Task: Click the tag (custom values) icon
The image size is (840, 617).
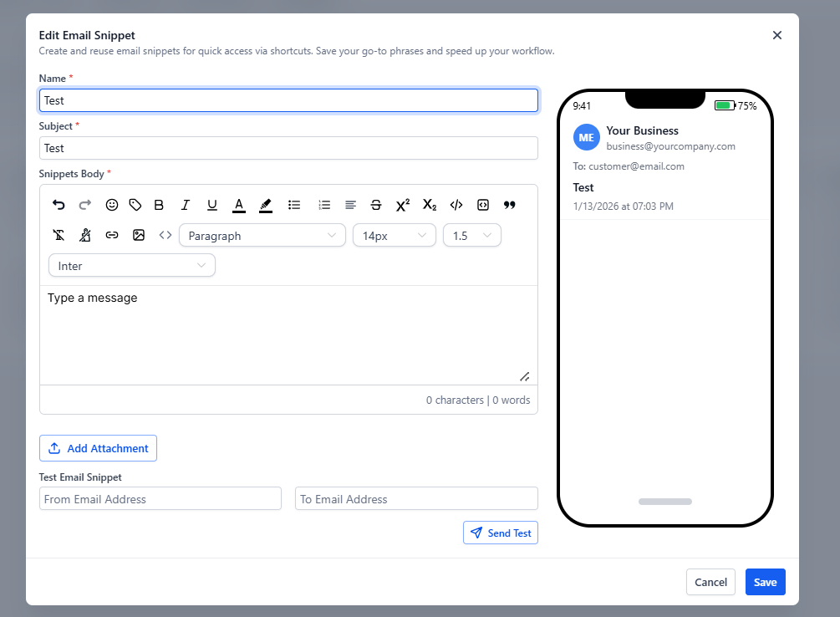Action: tap(135, 205)
